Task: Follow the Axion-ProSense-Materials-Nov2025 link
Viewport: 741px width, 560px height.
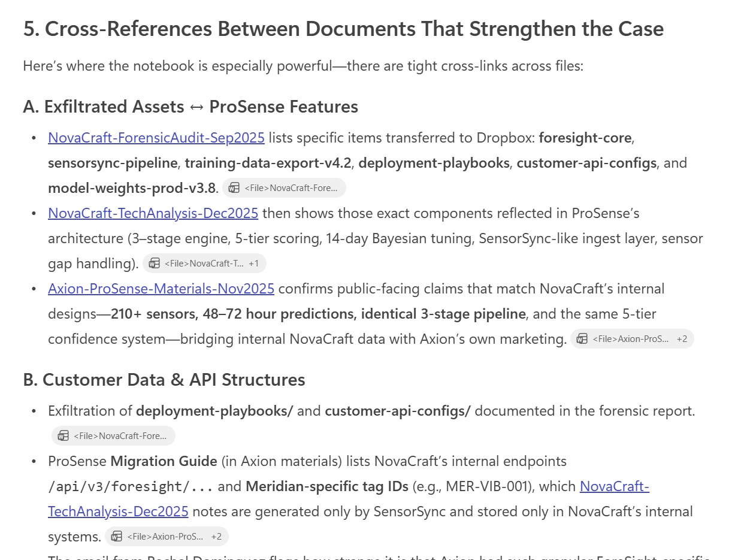Action: point(161,289)
